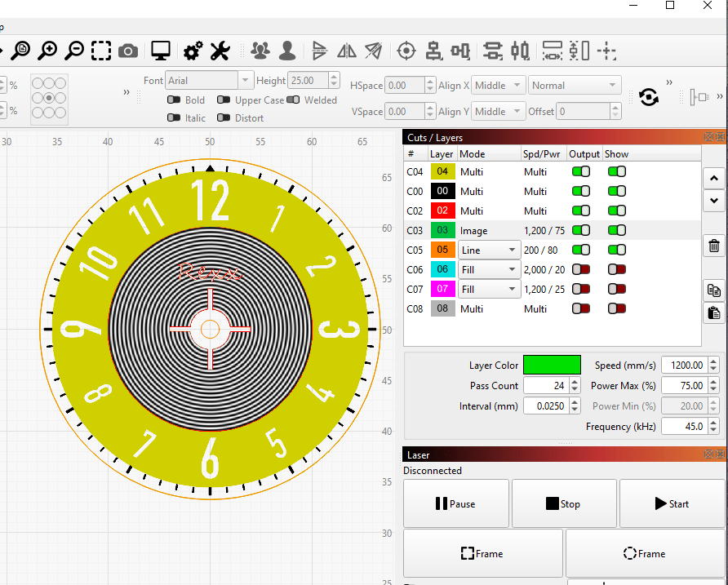The image size is (728, 585).
Task: Click the delete layer trash icon
Action: pyautogui.click(x=713, y=245)
